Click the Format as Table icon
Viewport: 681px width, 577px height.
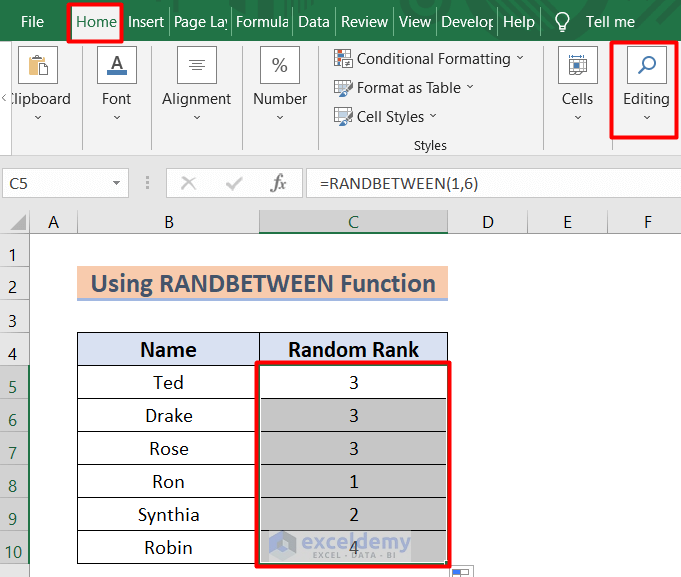343,88
